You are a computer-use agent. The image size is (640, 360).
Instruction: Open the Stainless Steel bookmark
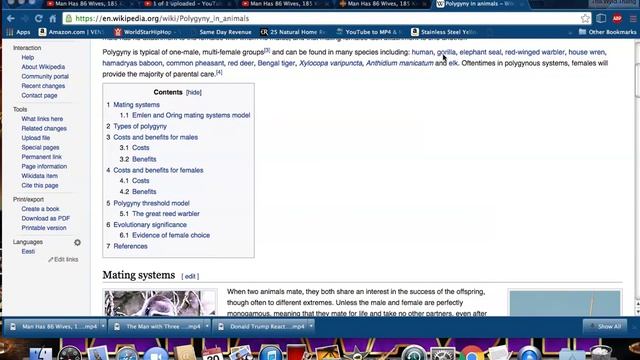[445, 32]
